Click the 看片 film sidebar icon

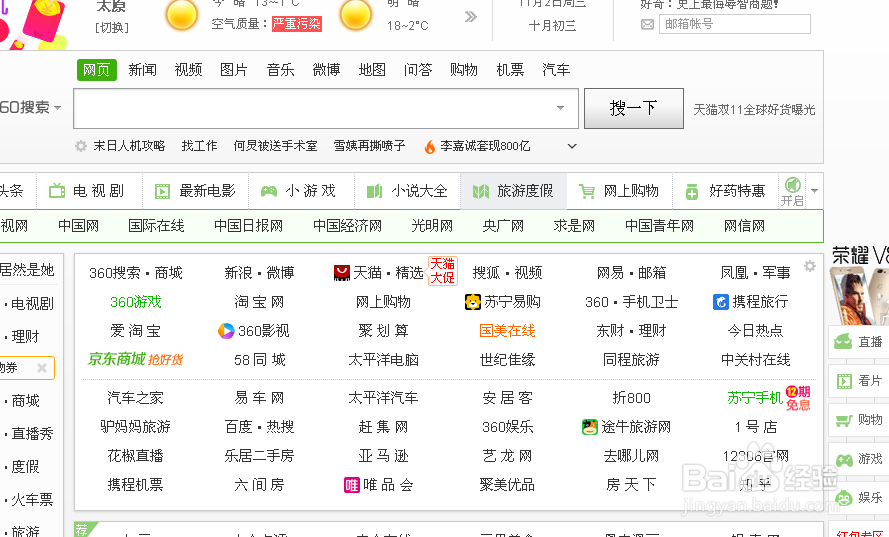point(844,381)
